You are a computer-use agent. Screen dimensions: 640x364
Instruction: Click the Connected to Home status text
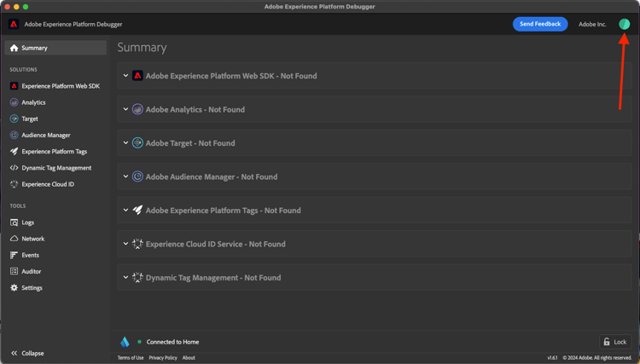click(172, 342)
